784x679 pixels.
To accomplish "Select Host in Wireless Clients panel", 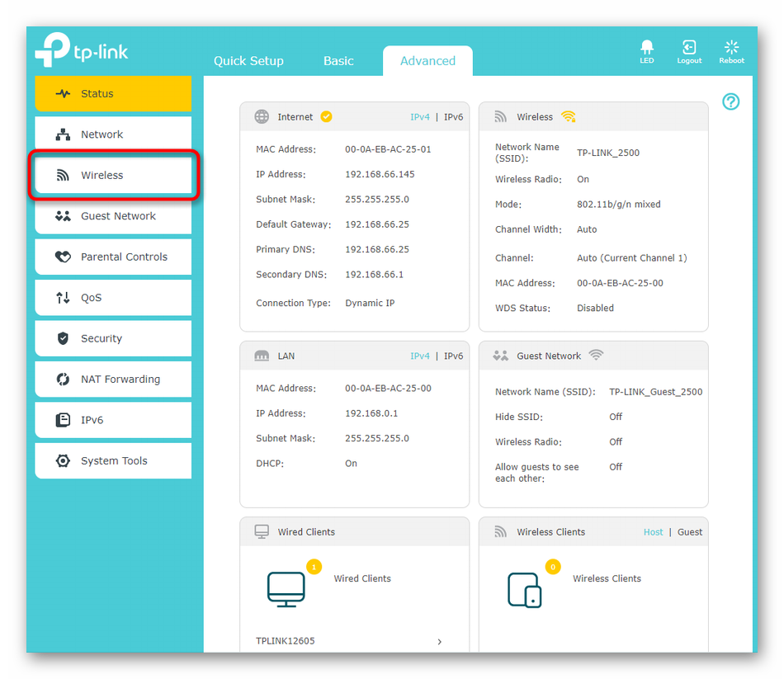I will point(653,532).
